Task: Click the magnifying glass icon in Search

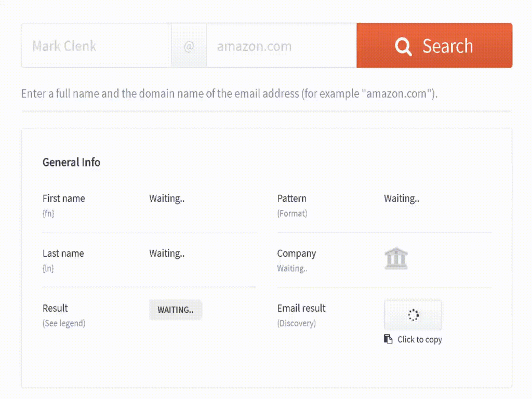Action: (403, 46)
